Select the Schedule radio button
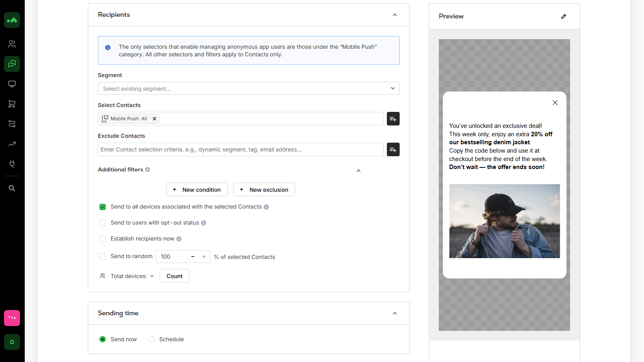 pos(151,339)
